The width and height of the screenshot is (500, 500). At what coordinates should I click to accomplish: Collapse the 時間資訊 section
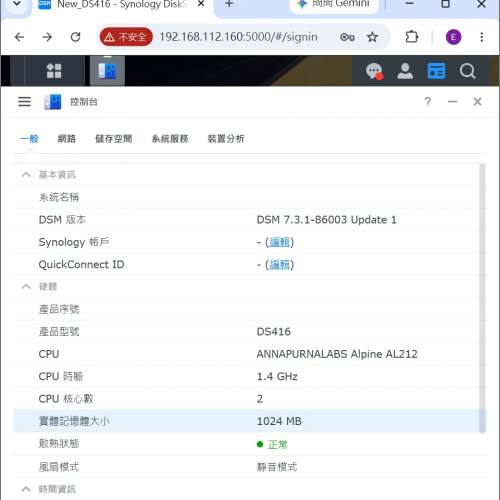(x=26, y=489)
